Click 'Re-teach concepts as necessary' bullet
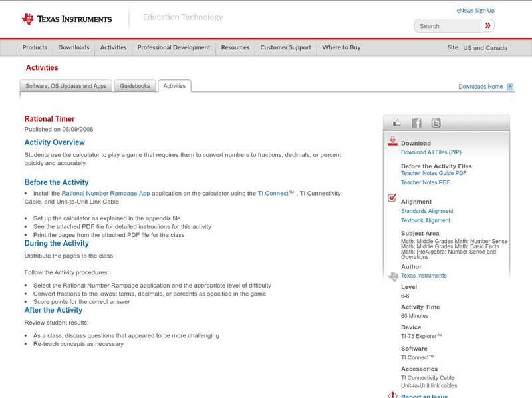The width and height of the screenshot is (532, 398). point(78,344)
